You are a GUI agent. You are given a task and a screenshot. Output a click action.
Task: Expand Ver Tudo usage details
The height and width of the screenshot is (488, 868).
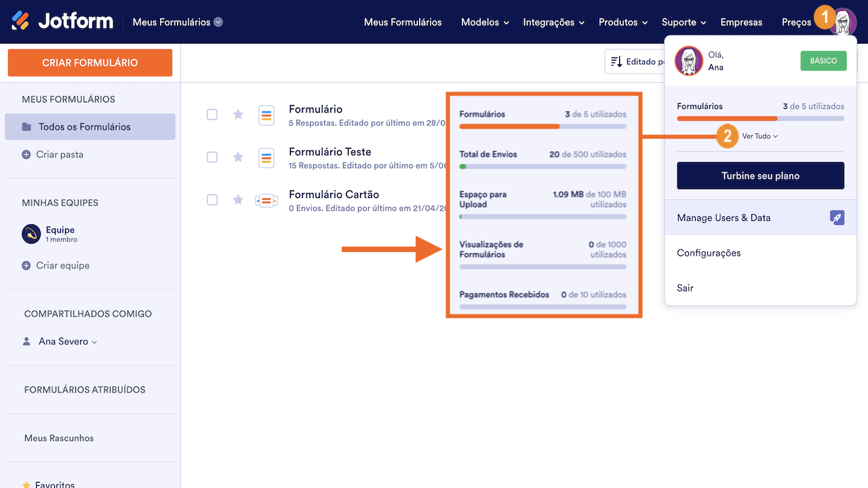coord(760,136)
